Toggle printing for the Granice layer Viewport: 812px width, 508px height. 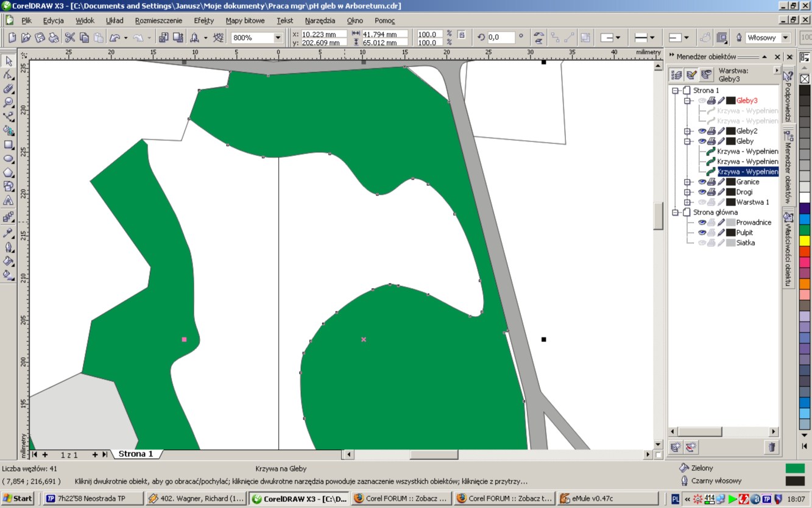[x=711, y=182]
